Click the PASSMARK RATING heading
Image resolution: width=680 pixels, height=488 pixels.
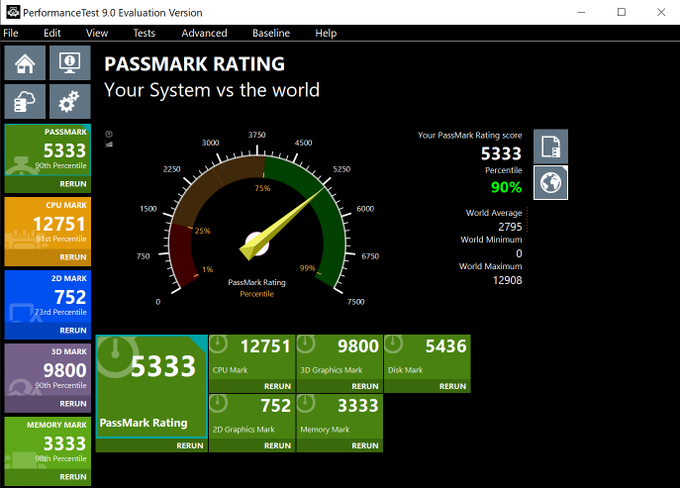click(x=194, y=64)
